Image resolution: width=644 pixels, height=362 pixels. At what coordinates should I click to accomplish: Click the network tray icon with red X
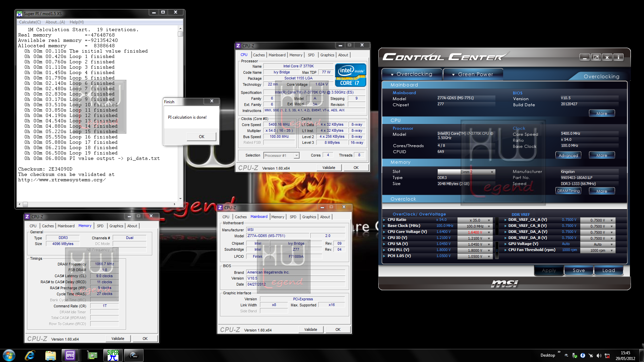(607, 355)
